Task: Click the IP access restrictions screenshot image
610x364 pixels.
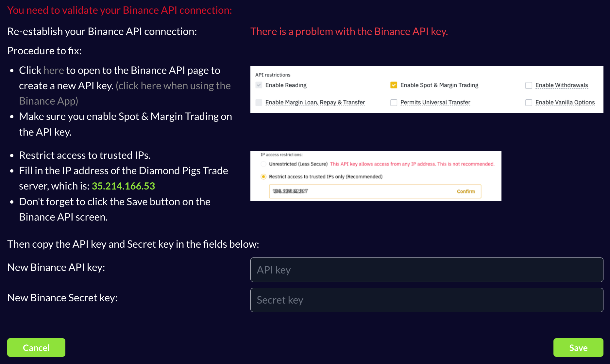Action: pos(376,176)
